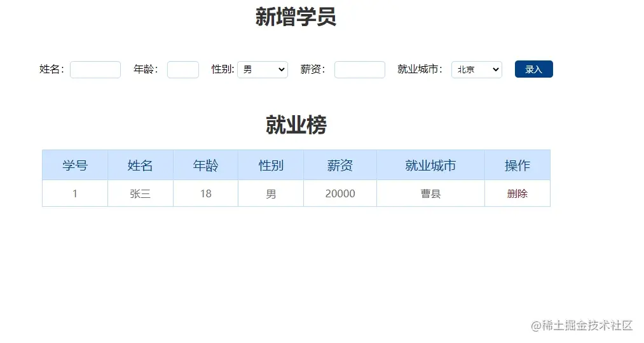Click the 性别 column header in table

pos(271,165)
